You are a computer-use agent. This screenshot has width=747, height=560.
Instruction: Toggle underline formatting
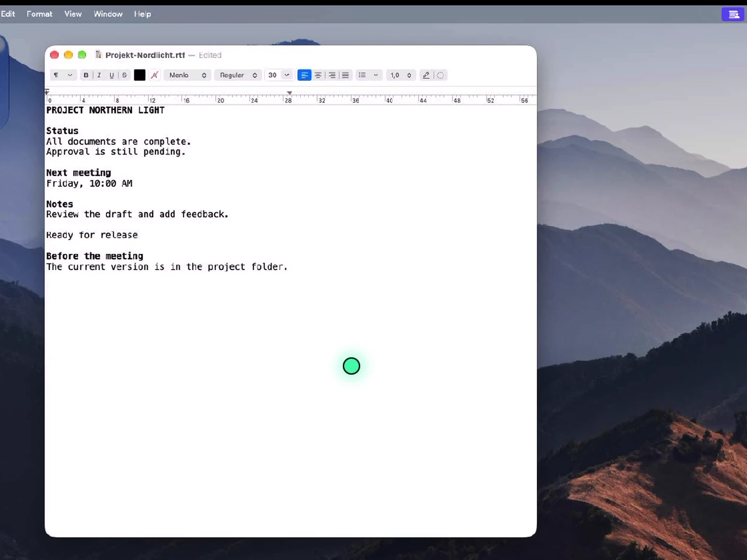pyautogui.click(x=112, y=75)
